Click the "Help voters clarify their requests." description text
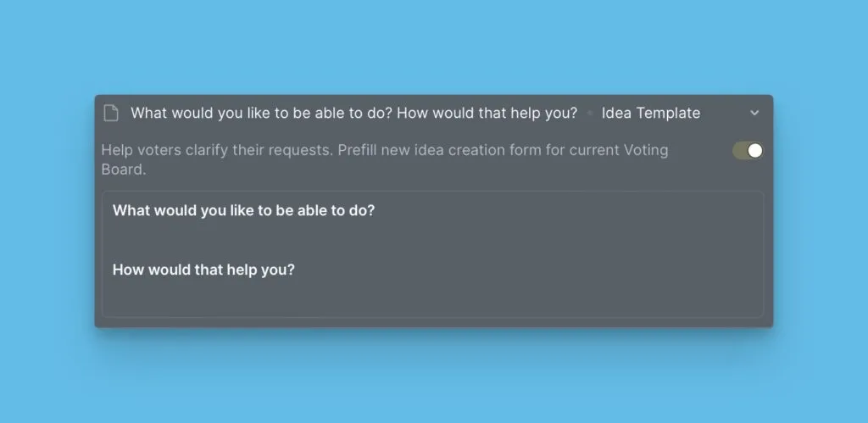 pos(217,150)
